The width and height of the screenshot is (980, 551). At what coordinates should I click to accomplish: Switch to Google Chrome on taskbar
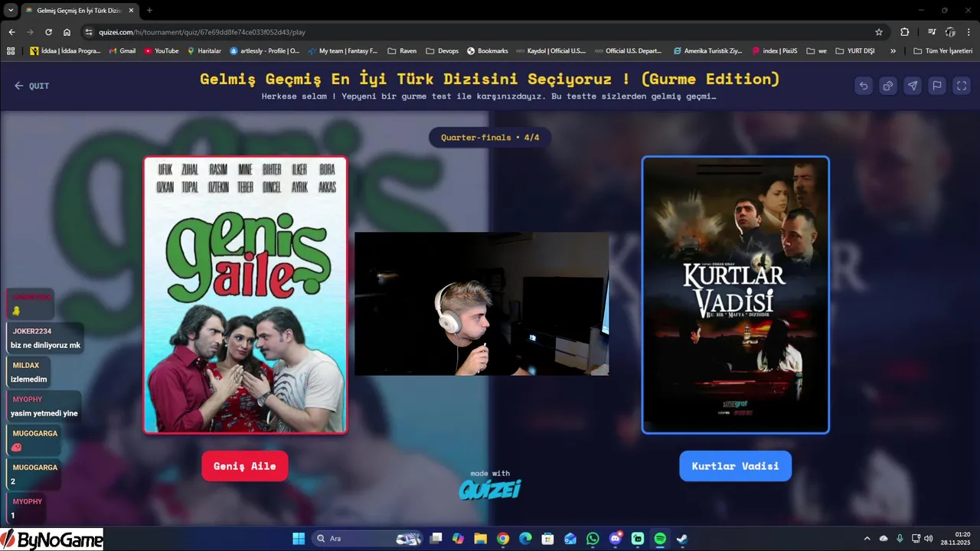(502, 539)
